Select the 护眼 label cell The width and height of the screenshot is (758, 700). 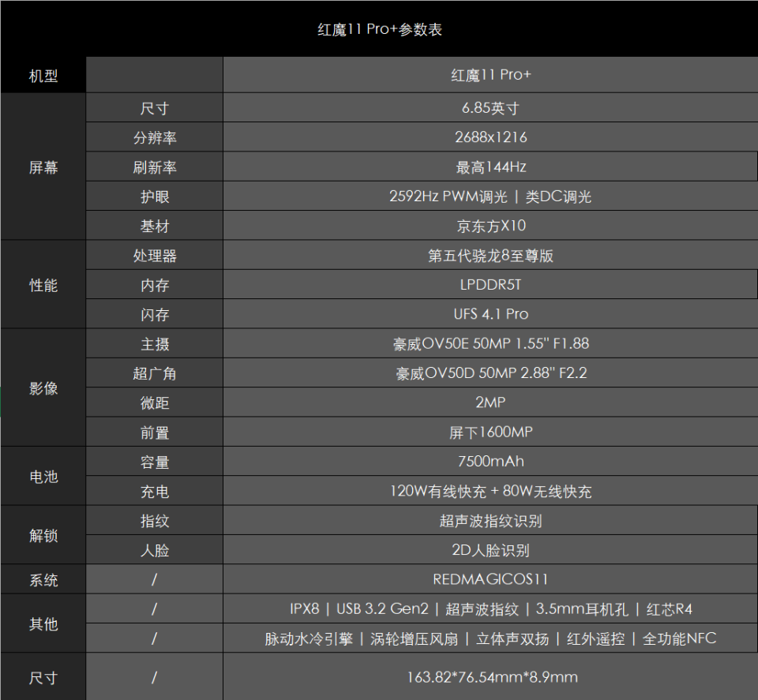click(155, 197)
